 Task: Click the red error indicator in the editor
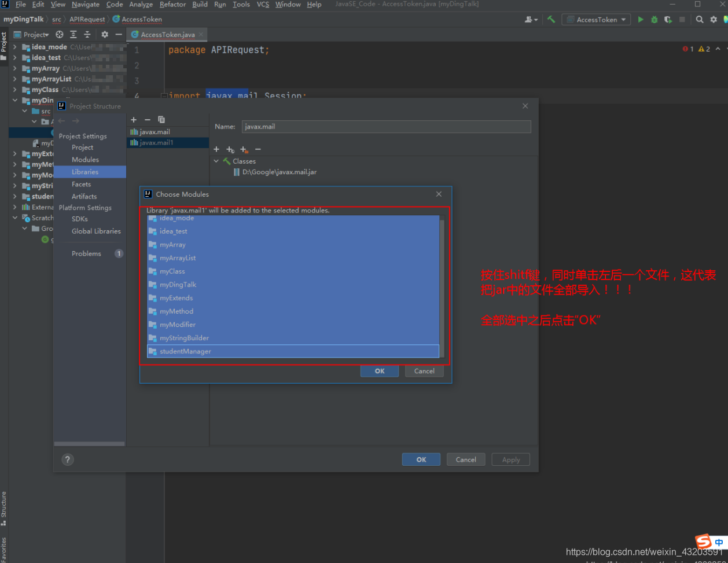click(x=687, y=49)
